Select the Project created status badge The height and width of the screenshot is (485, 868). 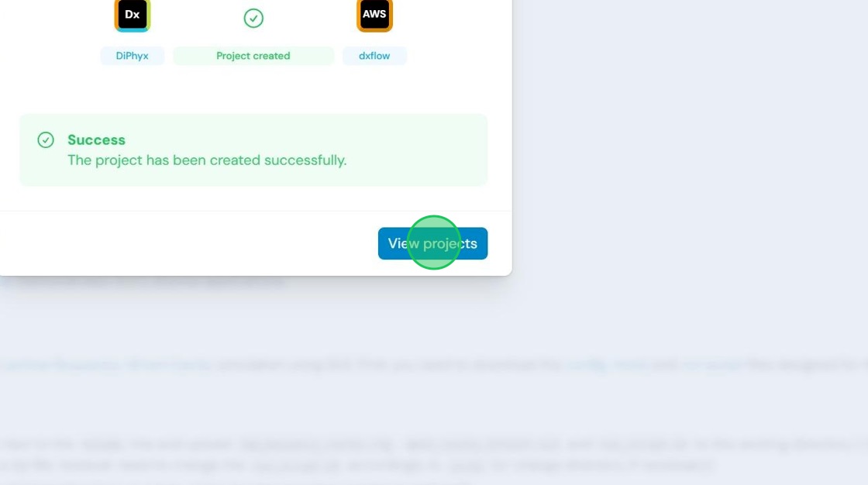(x=253, y=56)
